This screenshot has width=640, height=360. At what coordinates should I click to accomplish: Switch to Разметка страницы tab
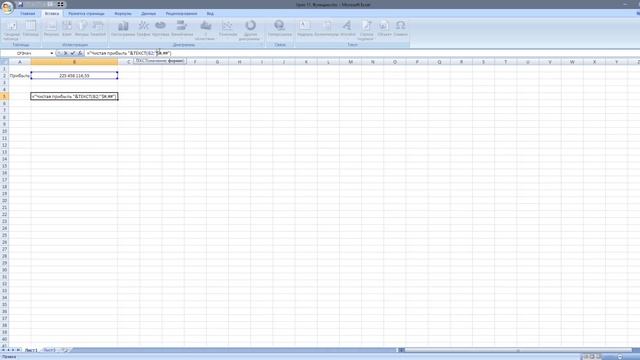coord(86,13)
